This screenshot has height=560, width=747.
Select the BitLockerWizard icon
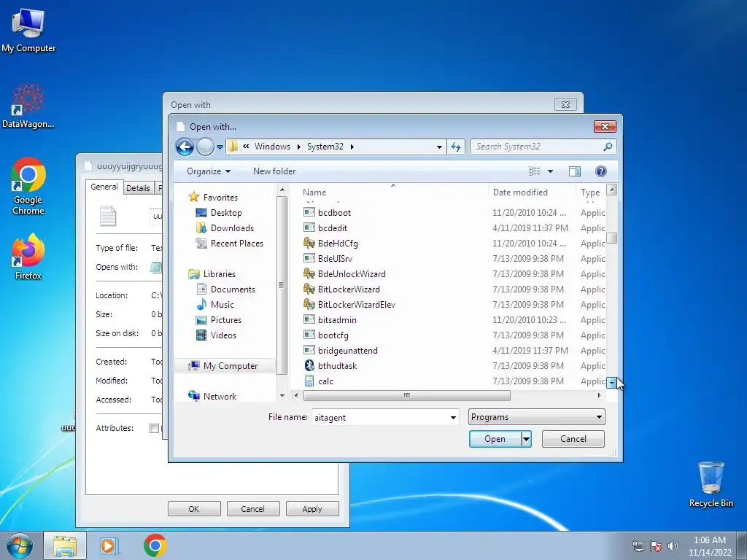pyautogui.click(x=309, y=289)
